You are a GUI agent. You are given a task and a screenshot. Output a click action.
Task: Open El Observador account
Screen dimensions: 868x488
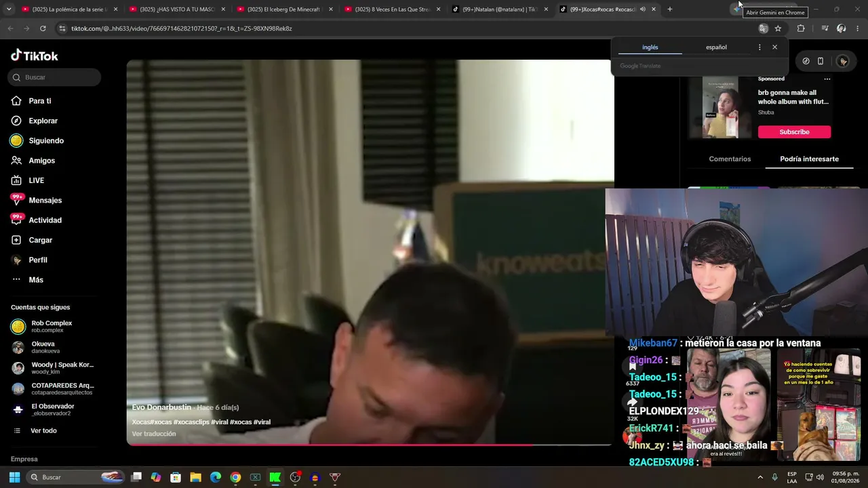pos(52,409)
